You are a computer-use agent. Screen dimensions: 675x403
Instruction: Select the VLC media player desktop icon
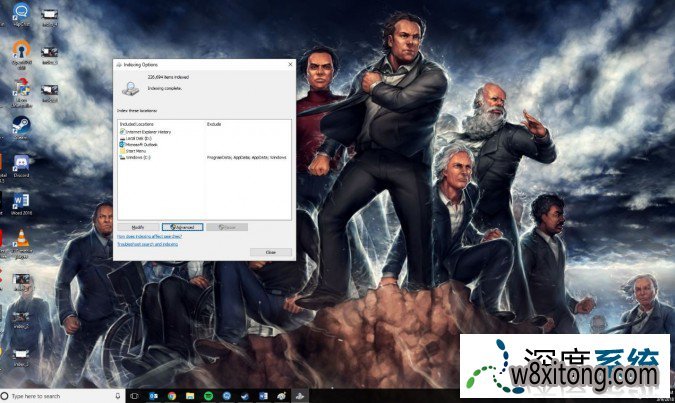[21, 240]
